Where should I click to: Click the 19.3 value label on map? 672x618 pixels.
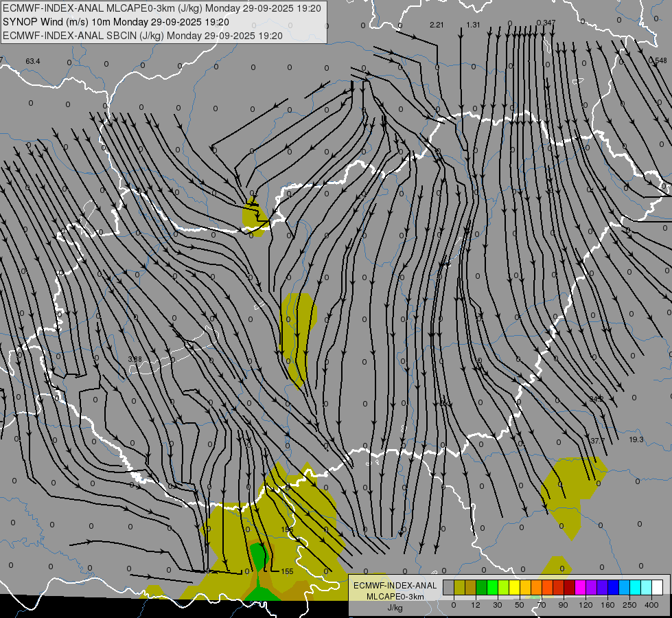(x=636, y=439)
